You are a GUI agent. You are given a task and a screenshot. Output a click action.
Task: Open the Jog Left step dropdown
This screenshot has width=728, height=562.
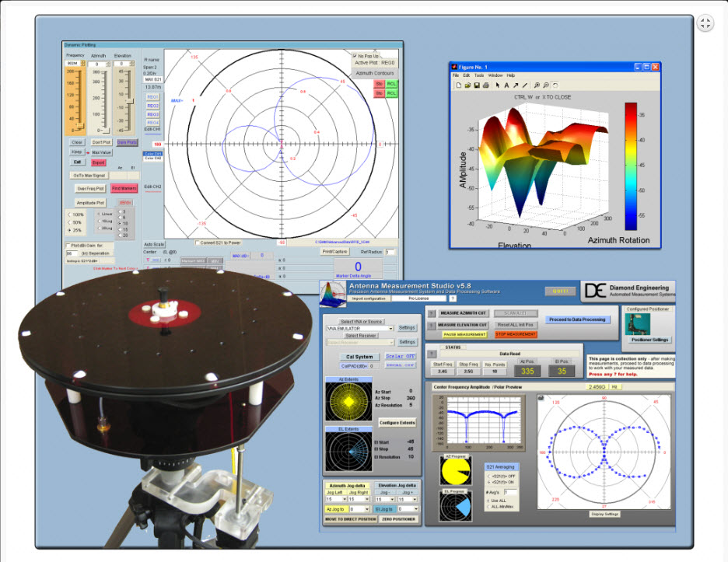coord(344,499)
